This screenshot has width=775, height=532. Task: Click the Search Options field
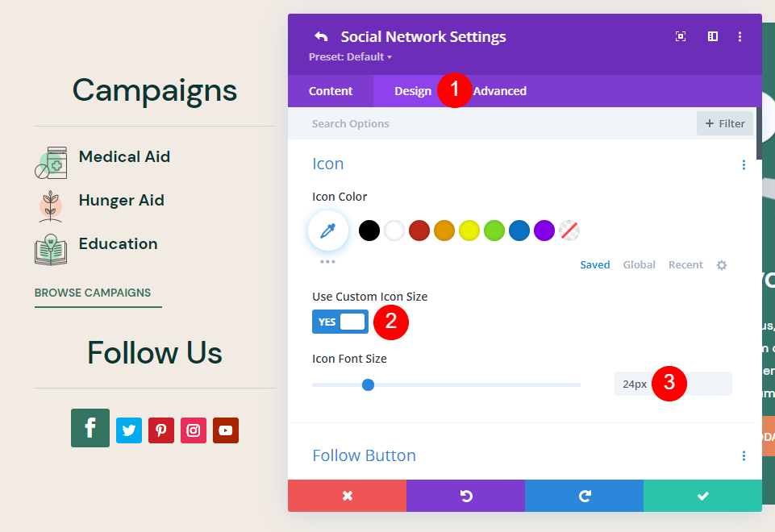pyautogui.click(x=484, y=123)
